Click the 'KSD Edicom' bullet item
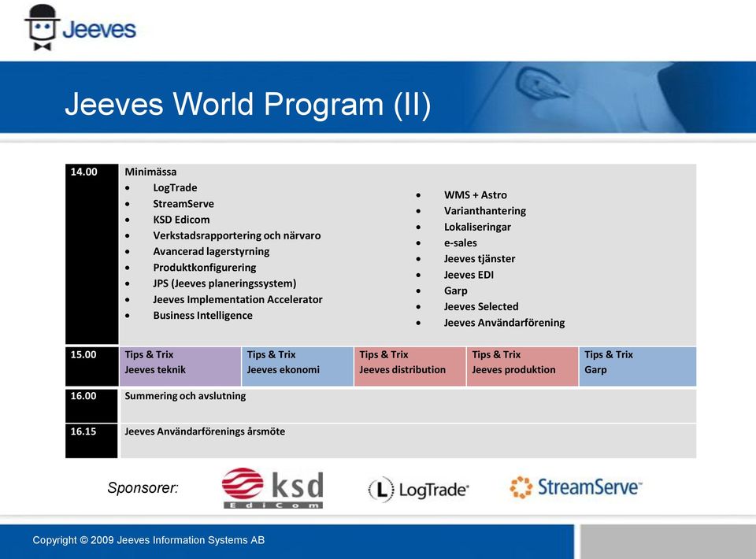The width and height of the screenshot is (756, 559). point(181,219)
